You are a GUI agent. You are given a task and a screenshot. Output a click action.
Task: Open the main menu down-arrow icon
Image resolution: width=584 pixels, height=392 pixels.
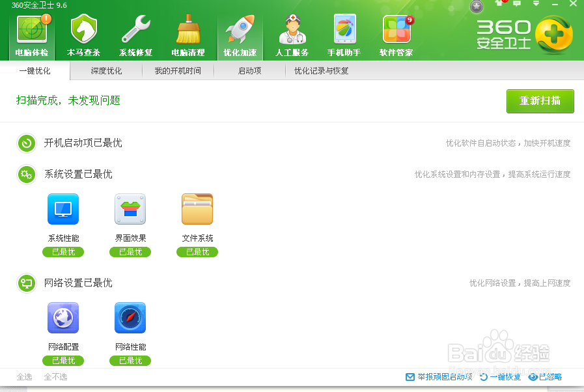tap(536, 3)
